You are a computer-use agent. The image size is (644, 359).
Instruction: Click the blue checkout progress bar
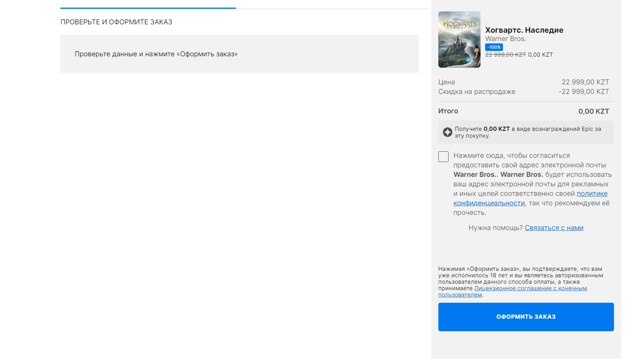[x=148, y=8]
